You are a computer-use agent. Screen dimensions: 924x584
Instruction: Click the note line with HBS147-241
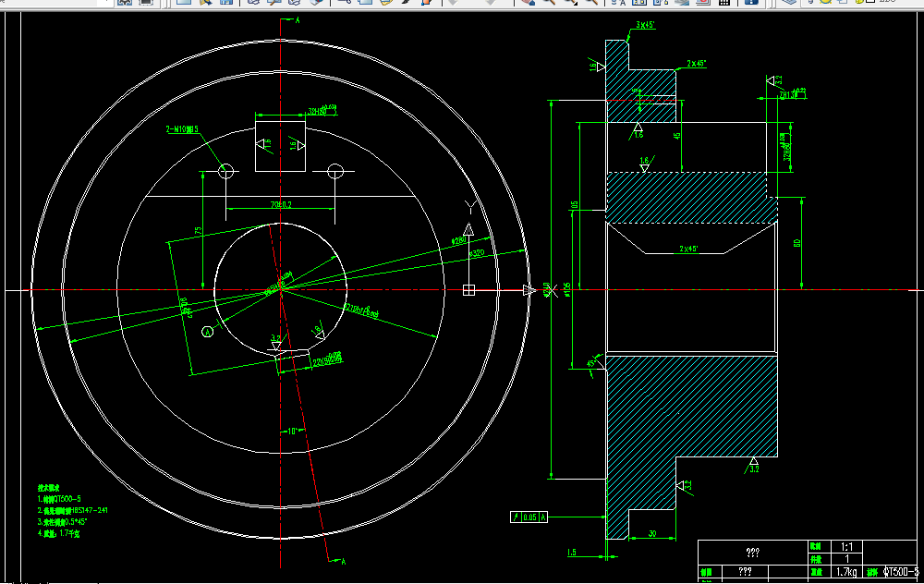72,510
